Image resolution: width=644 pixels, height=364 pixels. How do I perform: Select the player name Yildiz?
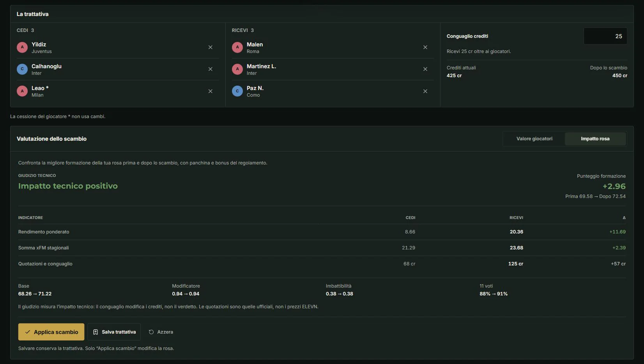coord(39,44)
